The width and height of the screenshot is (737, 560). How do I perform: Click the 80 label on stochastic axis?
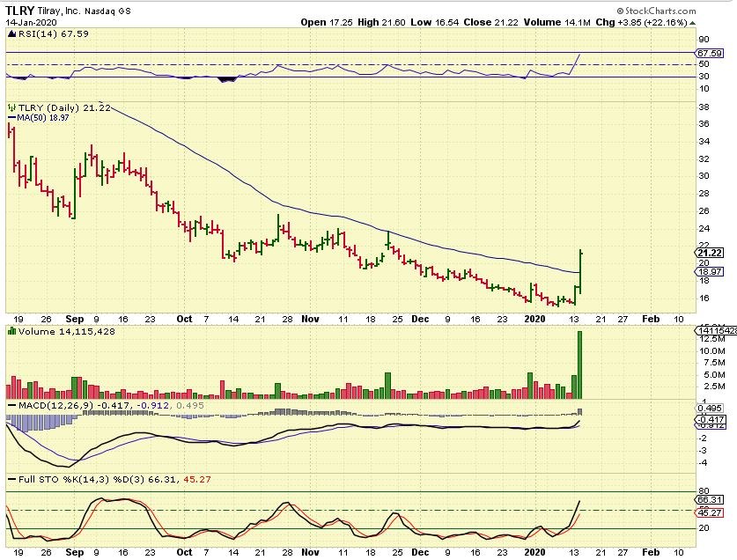[x=704, y=491]
